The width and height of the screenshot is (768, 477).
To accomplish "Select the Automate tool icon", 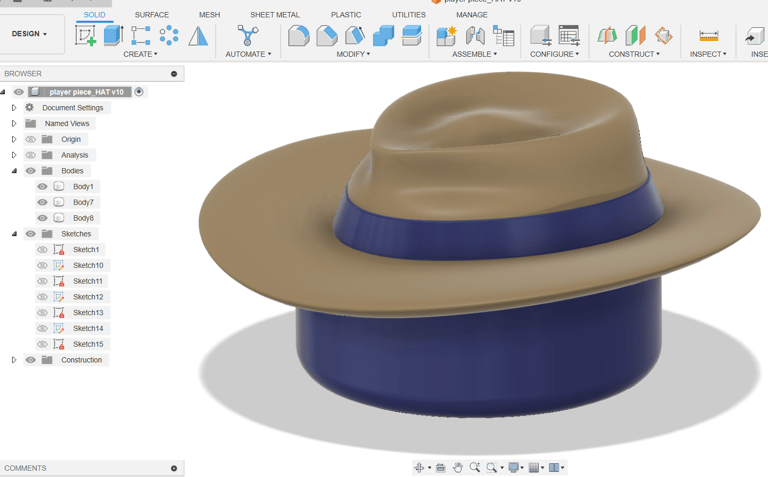I will pos(248,36).
